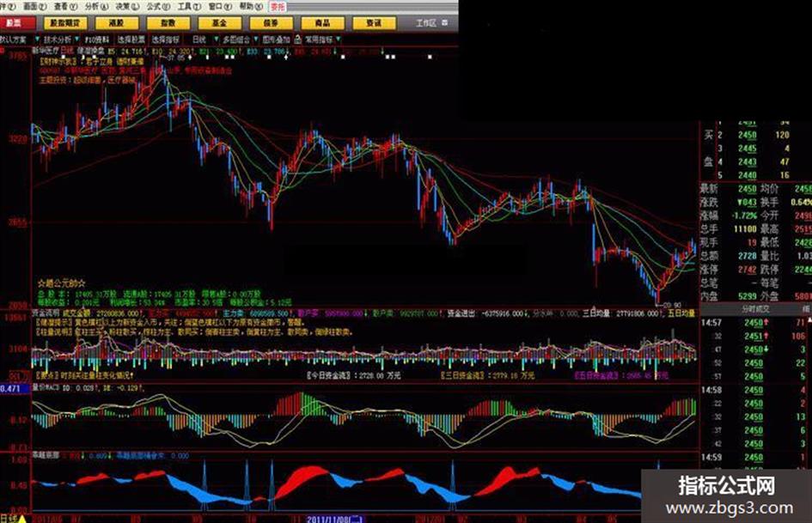Expand the 多图组合 dropdown arrow
The height and width of the screenshot is (523, 812).
256,40
